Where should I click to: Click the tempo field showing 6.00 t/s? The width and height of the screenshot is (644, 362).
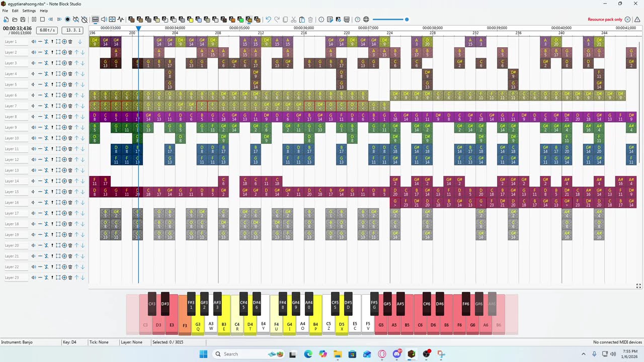point(47,30)
